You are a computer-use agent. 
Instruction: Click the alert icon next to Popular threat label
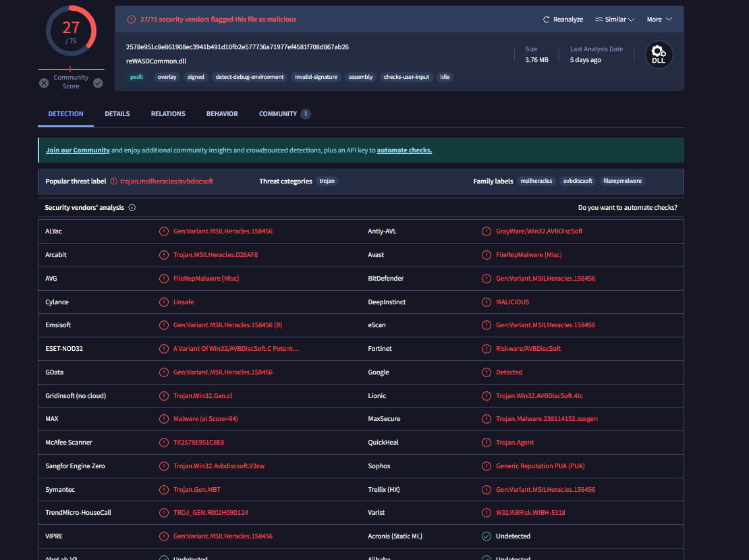coord(113,181)
